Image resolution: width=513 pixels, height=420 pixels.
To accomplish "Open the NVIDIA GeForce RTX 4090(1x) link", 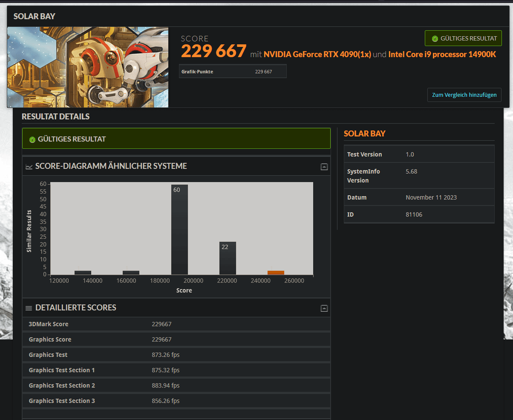I will 317,54.
